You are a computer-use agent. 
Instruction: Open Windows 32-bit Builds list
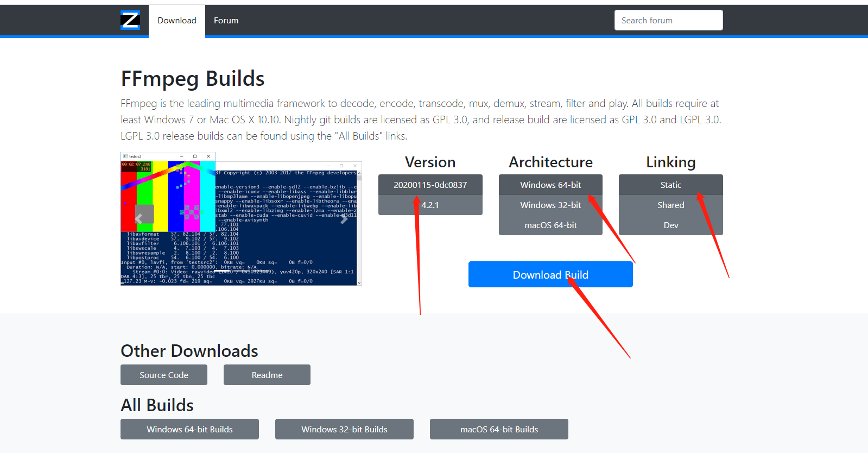(344, 429)
